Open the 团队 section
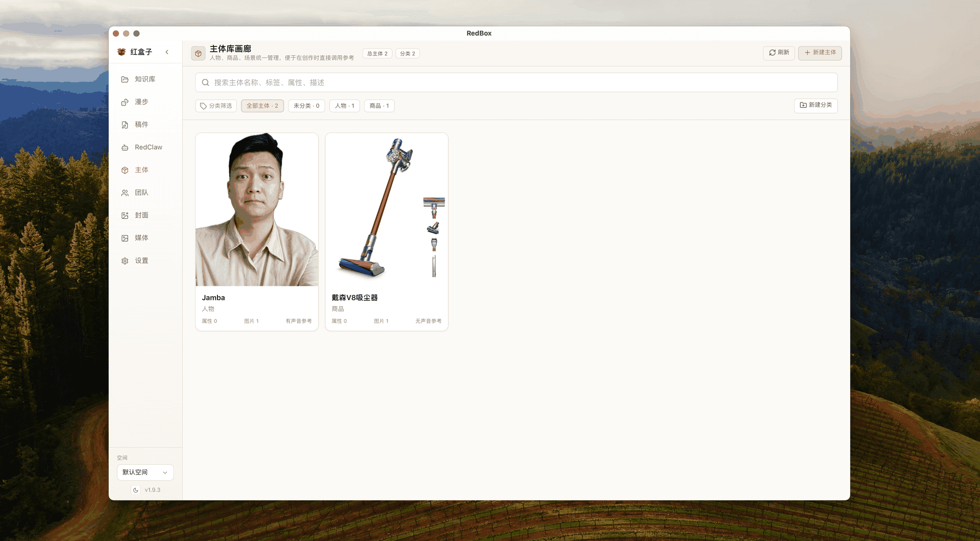Viewport: 980px width, 541px height. (x=141, y=193)
